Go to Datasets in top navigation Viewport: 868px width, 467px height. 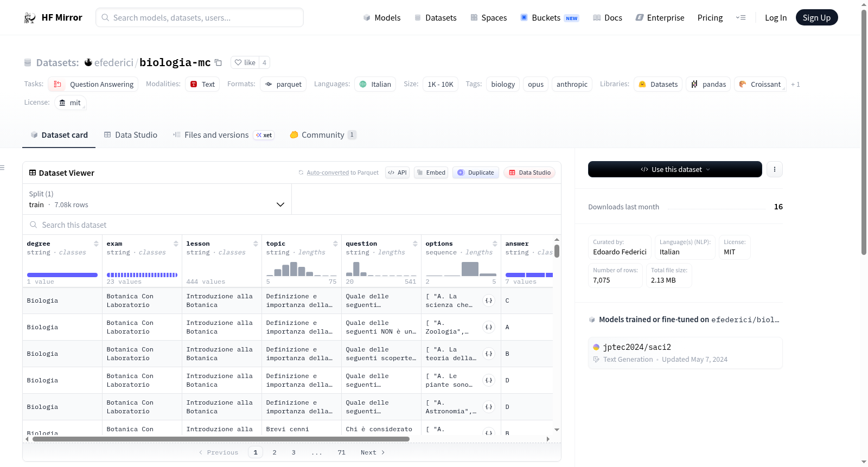pos(435,17)
